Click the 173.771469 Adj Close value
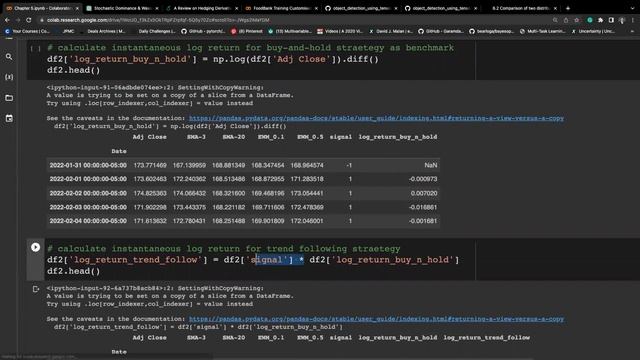The width and height of the screenshot is (640, 360). click(x=150, y=165)
